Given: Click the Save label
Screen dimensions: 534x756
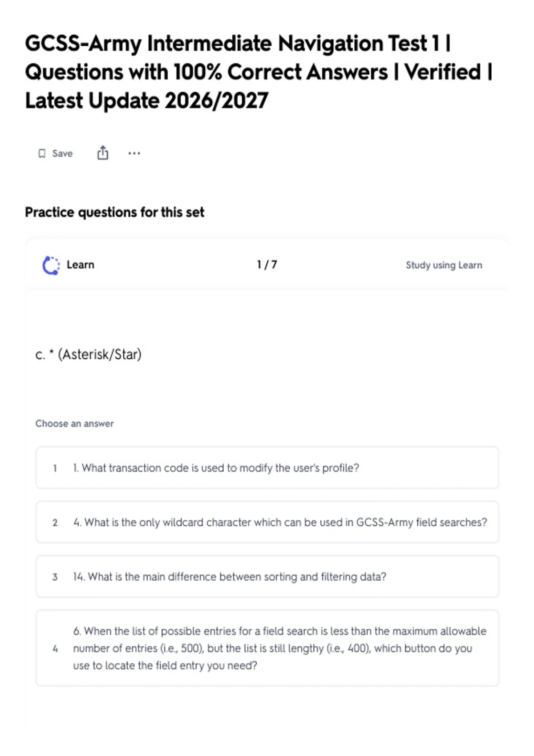Looking at the screenshot, I should [x=62, y=153].
